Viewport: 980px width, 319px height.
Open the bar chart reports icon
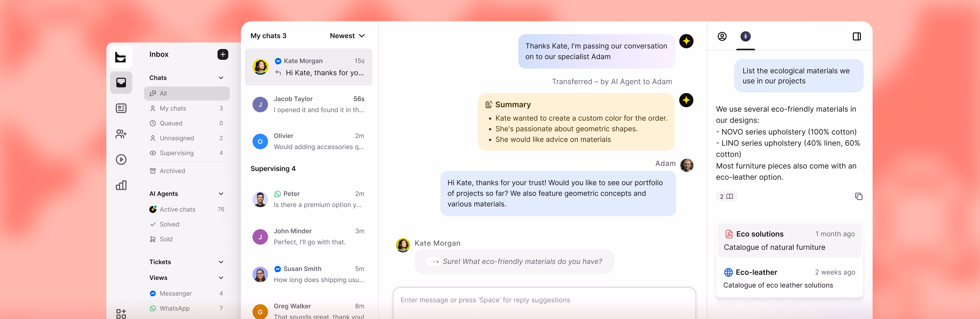[121, 185]
